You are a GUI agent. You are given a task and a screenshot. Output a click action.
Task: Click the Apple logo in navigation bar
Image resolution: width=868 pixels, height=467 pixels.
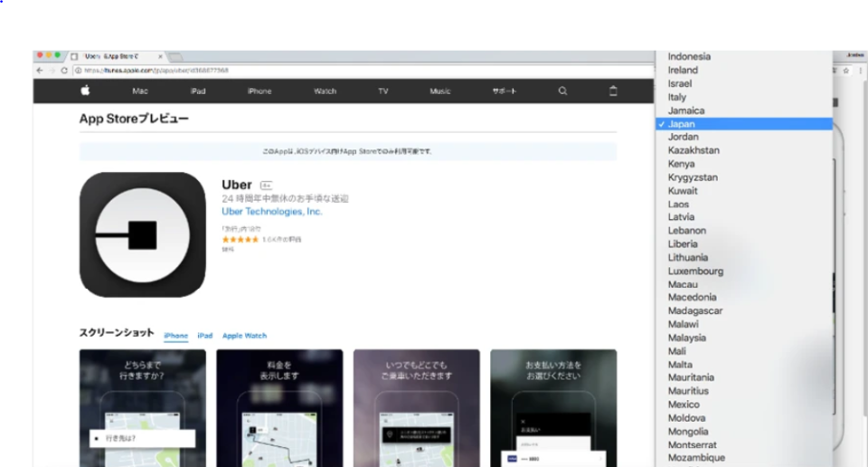click(x=85, y=91)
